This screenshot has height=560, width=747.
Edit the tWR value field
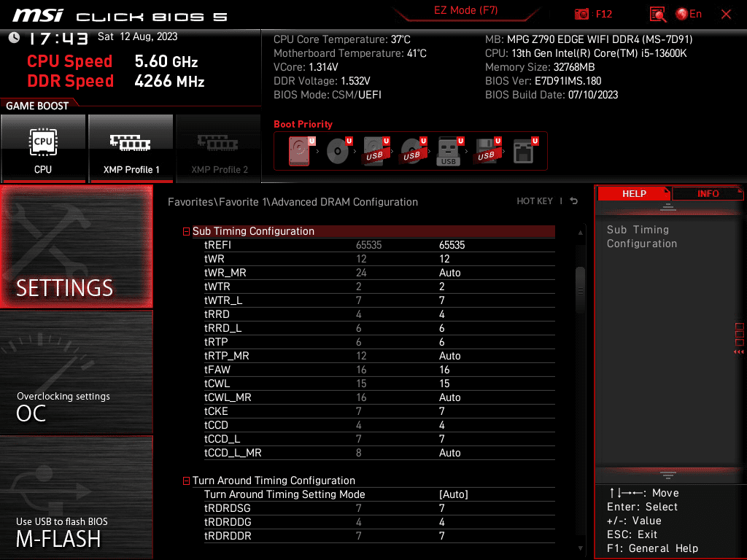tap(444, 259)
